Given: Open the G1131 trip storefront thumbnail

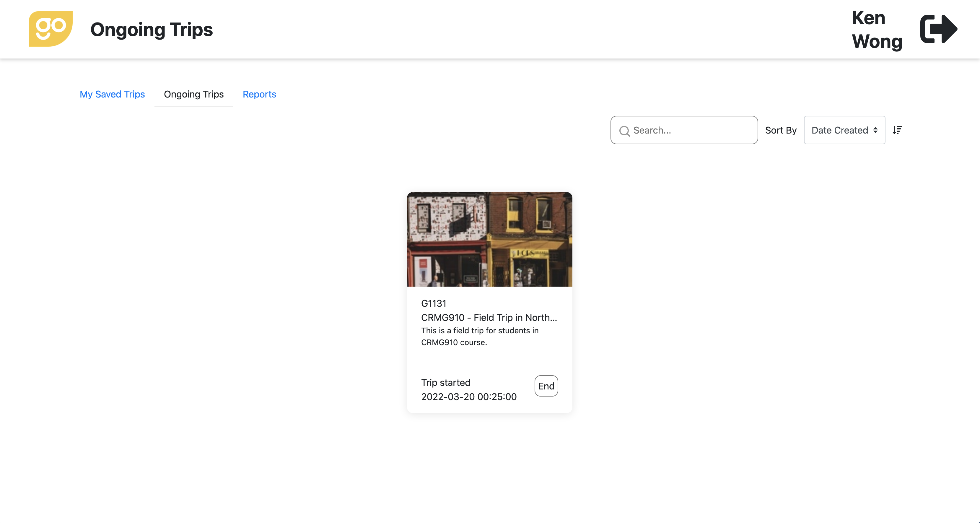Looking at the screenshot, I should pos(490,239).
